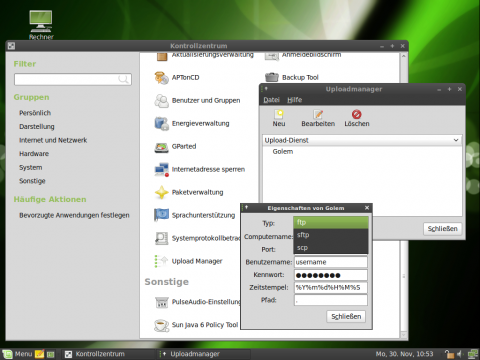480x360 pixels.
Task: Switch to Uploadmanager in the taskbar
Action: point(204,354)
